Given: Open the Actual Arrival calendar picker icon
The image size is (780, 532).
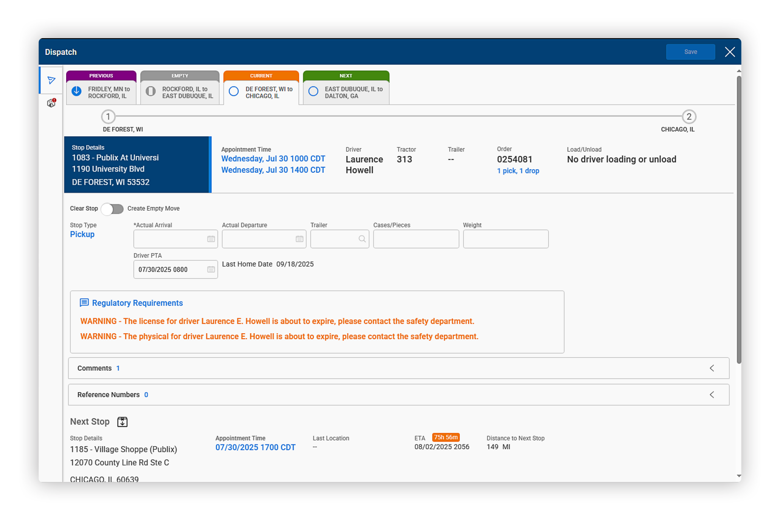Looking at the screenshot, I should [211, 239].
